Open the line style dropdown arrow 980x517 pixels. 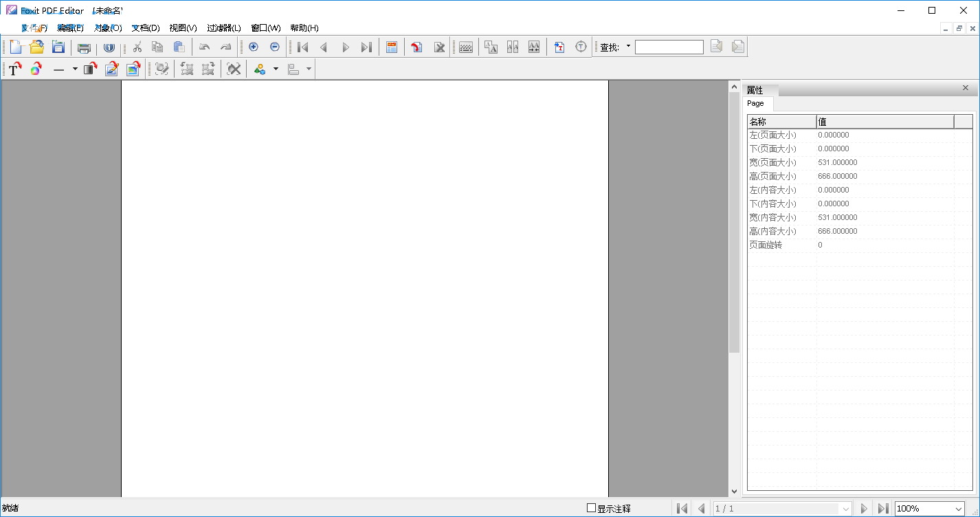pos(75,69)
